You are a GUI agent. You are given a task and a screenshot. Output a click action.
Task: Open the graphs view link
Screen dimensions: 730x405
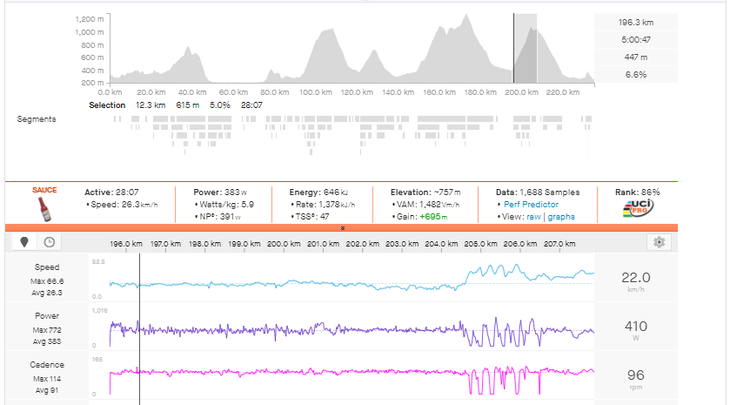(x=559, y=216)
